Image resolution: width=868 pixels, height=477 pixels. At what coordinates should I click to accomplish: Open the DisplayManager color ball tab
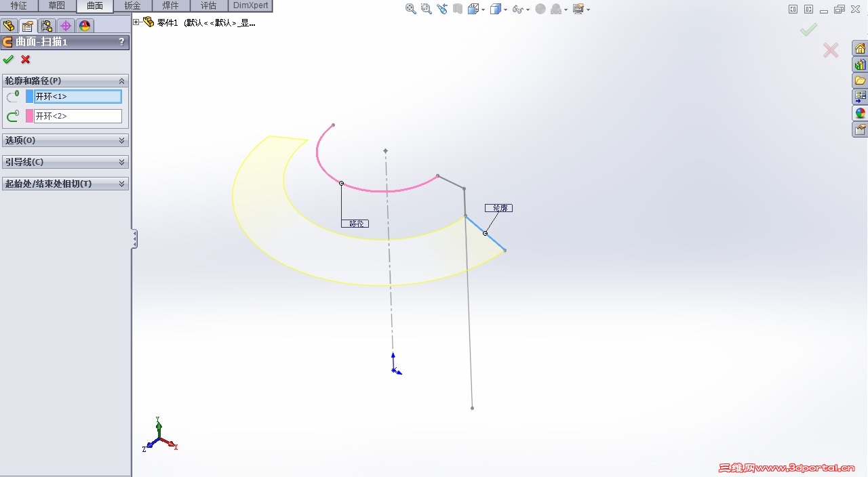click(x=85, y=26)
